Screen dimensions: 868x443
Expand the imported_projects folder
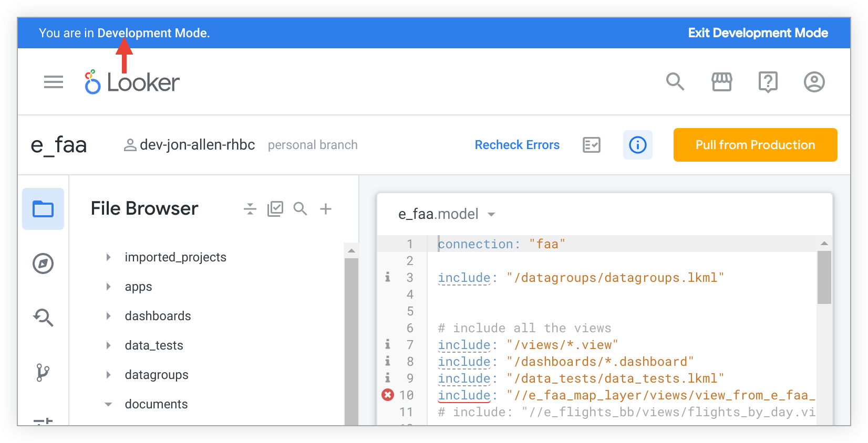click(108, 257)
